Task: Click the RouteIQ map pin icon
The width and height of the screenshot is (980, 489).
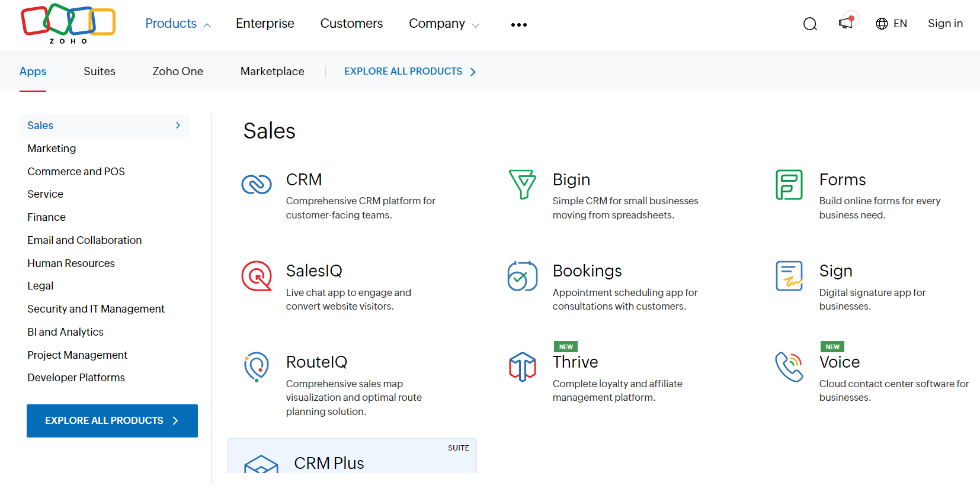Action: [x=257, y=367]
